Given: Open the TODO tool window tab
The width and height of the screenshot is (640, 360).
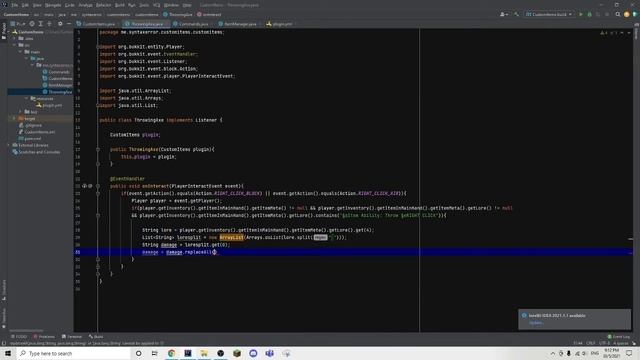Looking at the screenshot, I should [x=19, y=337].
